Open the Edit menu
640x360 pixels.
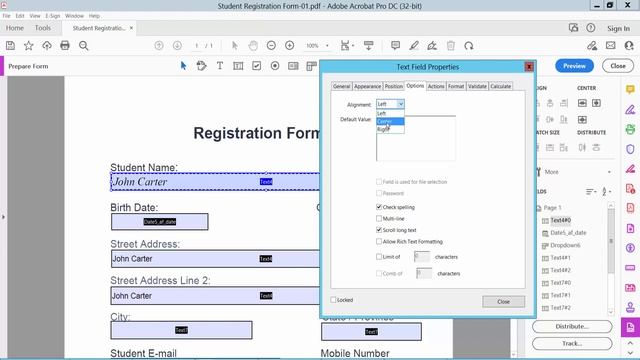click(20, 16)
